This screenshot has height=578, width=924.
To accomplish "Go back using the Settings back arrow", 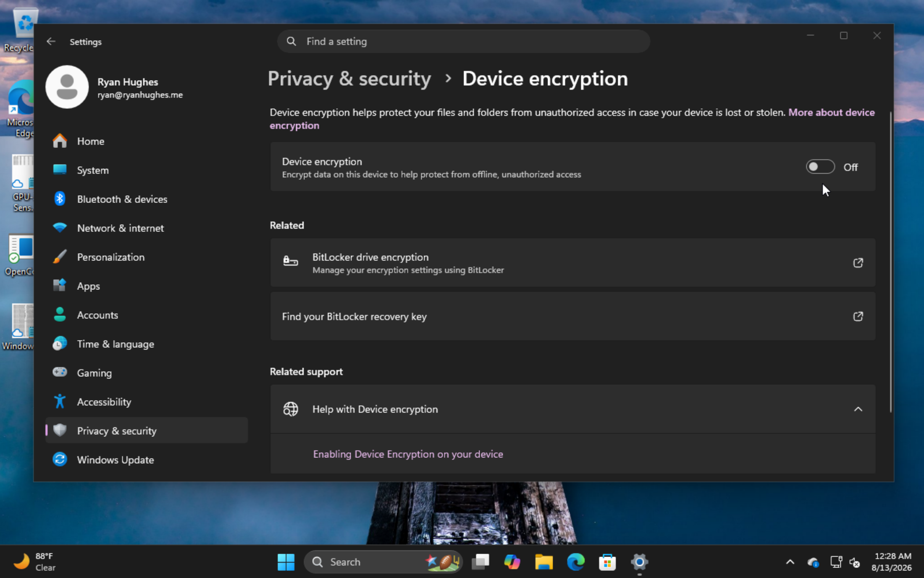I will [51, 42].
